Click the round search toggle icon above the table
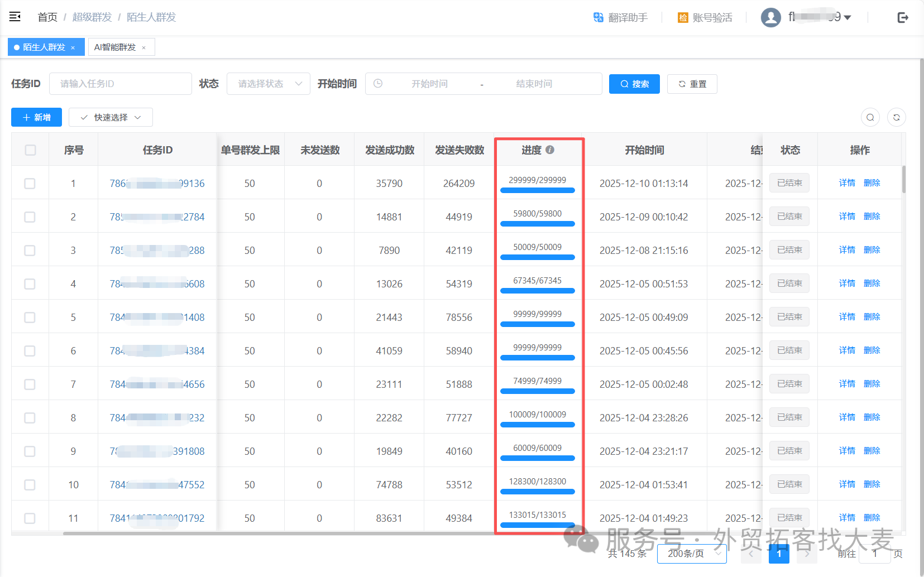 tap(870, 117)
